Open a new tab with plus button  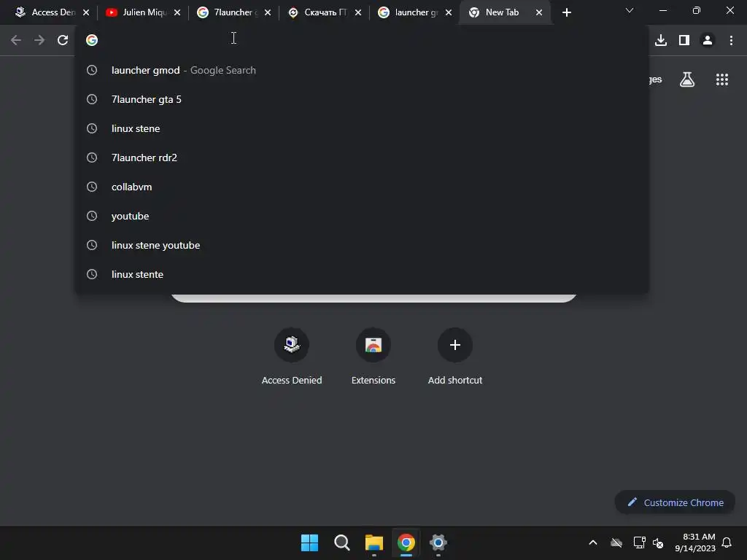(x=566, y=12)
